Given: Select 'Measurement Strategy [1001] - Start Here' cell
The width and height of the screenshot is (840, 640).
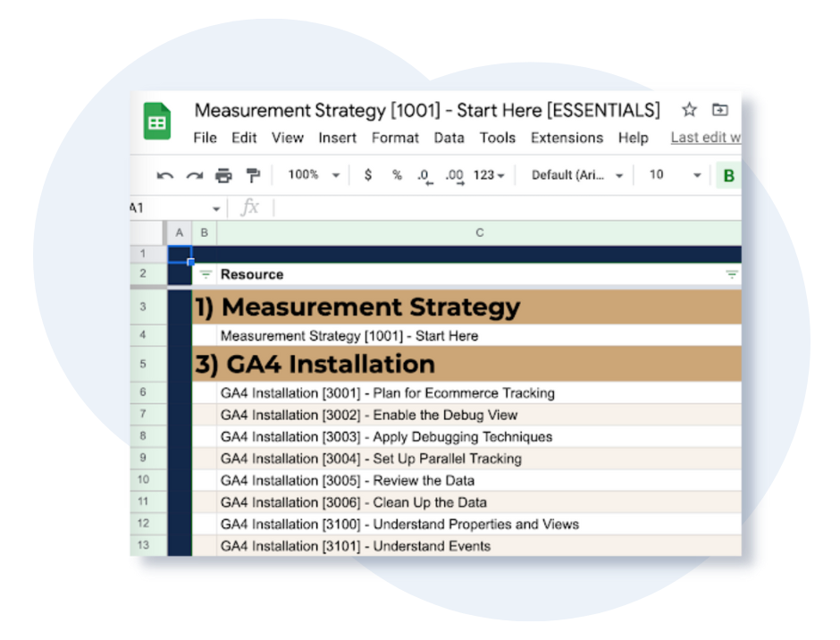Looking at the screenshot, I should (x=479, y=335).
